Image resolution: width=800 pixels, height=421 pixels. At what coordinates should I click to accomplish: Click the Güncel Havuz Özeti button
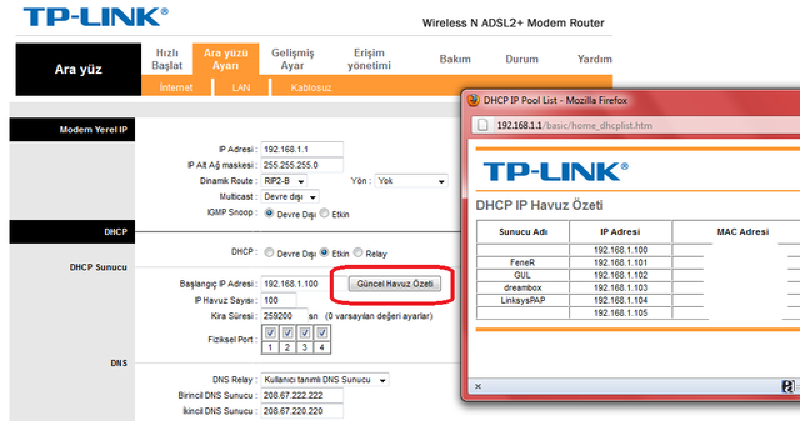pyautogui.click(x=395, y=284)
